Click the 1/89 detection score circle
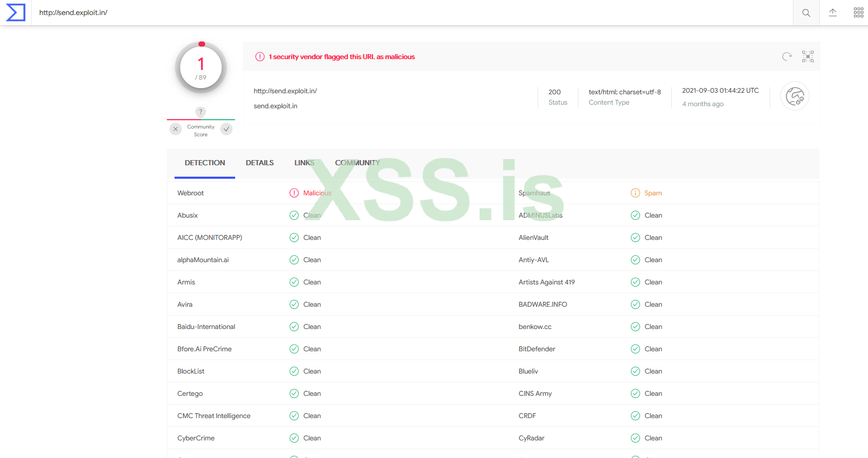Screen dimensions: 868x458 click(x=201, y=68)
